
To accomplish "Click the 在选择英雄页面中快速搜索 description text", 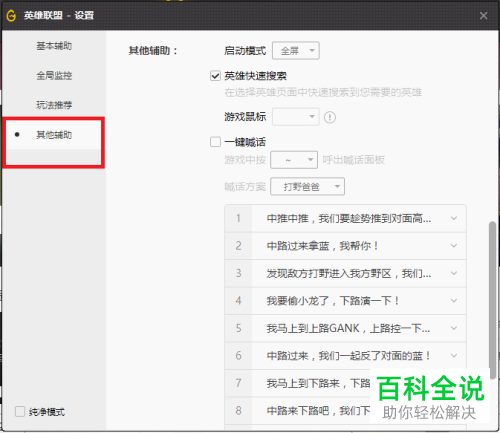I will pyautogui.click(x=323, y=92).
